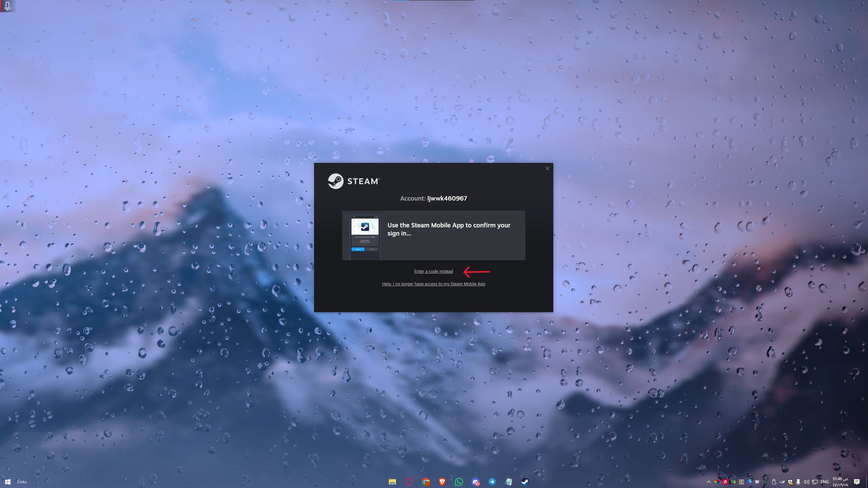Open Google Chrome from the taskbar
Image resolution: width=868 pixels, height=488 pixels.
(425, 482)
